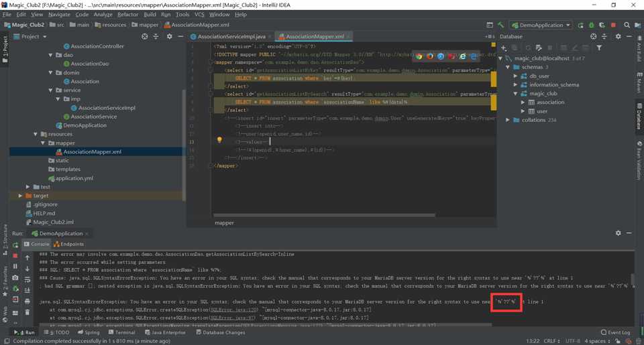This screenshot has width=644, height=345.
Task: Select application.yml file
Action: point(74,178)
